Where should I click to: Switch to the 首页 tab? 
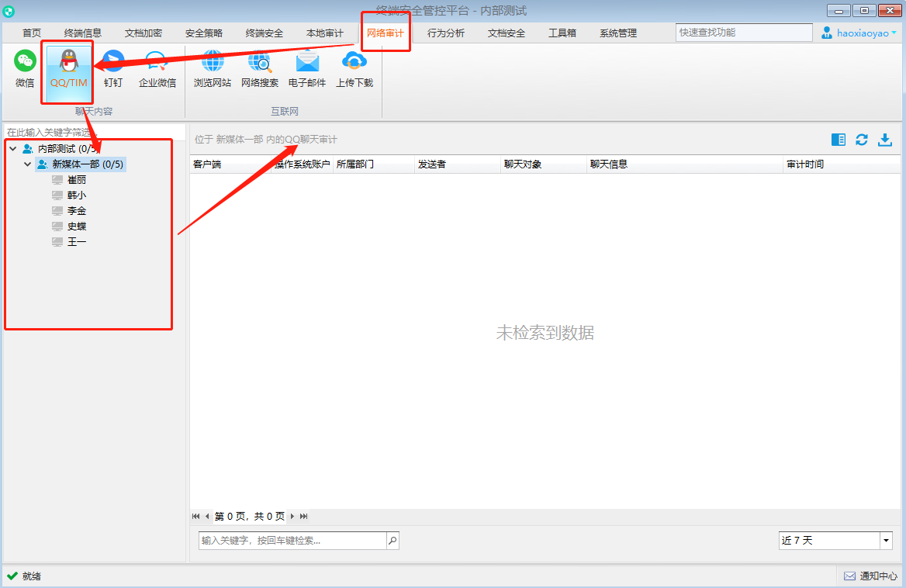click(32, 33)
